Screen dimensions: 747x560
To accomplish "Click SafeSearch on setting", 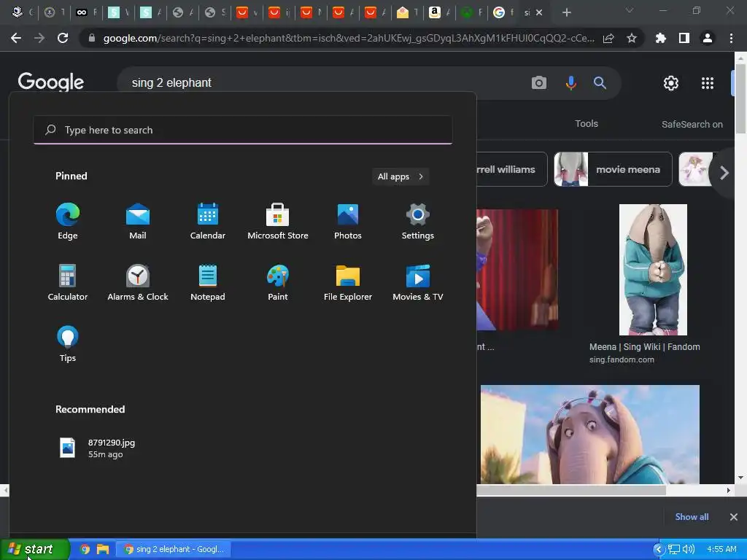I will click(692, 124).
